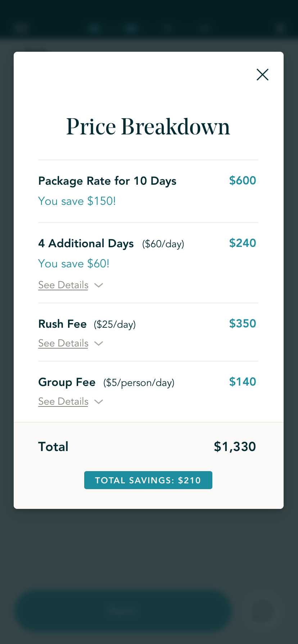Click the Total Savings: $210 badge

pos(148,480)
